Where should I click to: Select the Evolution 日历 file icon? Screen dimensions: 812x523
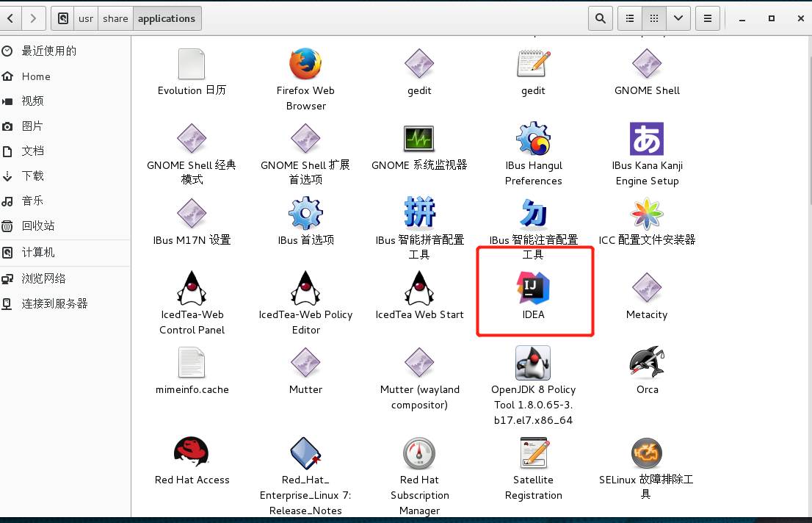pyautogui.click(x=192, y=64)
